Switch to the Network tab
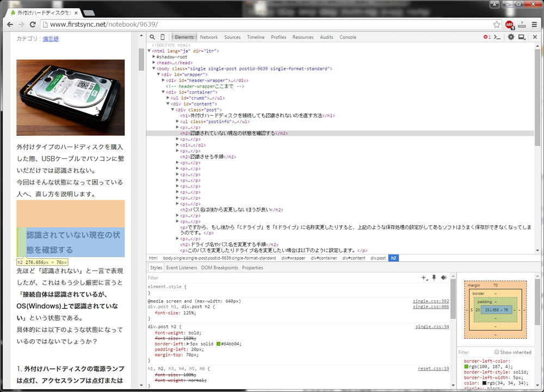 [x=208, y=37]
